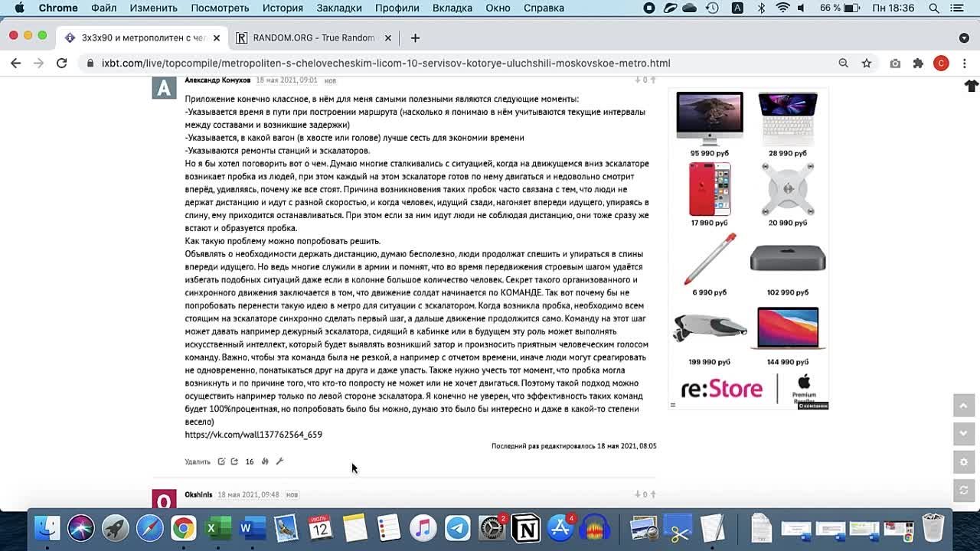Click the wrench icon under the comment
Viewport: 980px width, 551px height.
279,461
